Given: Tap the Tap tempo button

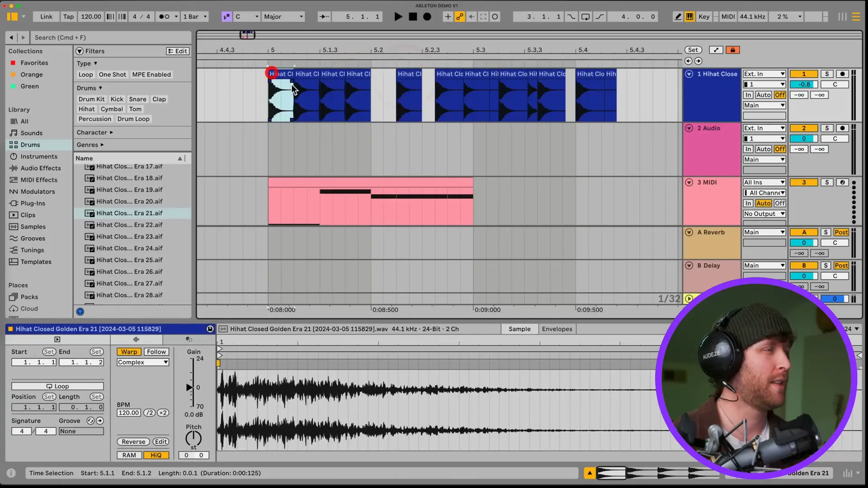Looking at the screenshot, I should tap(68, 17).
